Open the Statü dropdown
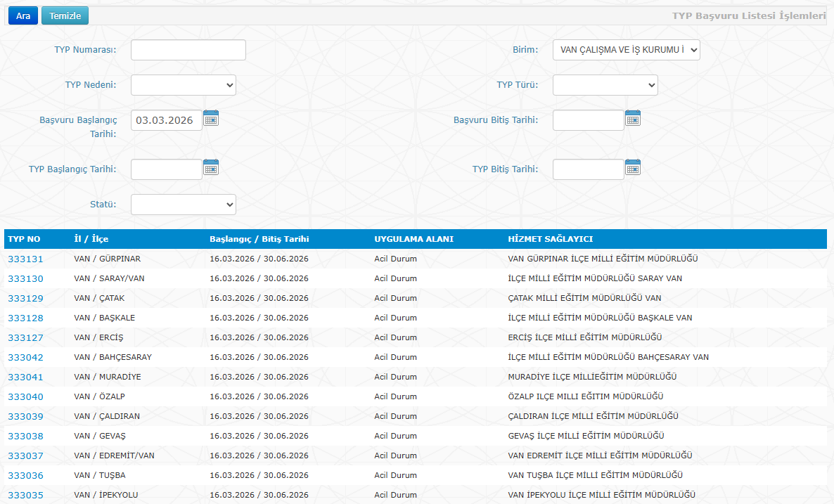834x504 pixels. coord(183,205)
